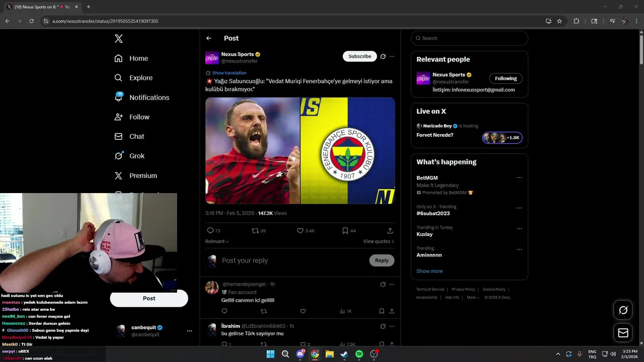Expand the More footer menu

[x=473, y=297]
